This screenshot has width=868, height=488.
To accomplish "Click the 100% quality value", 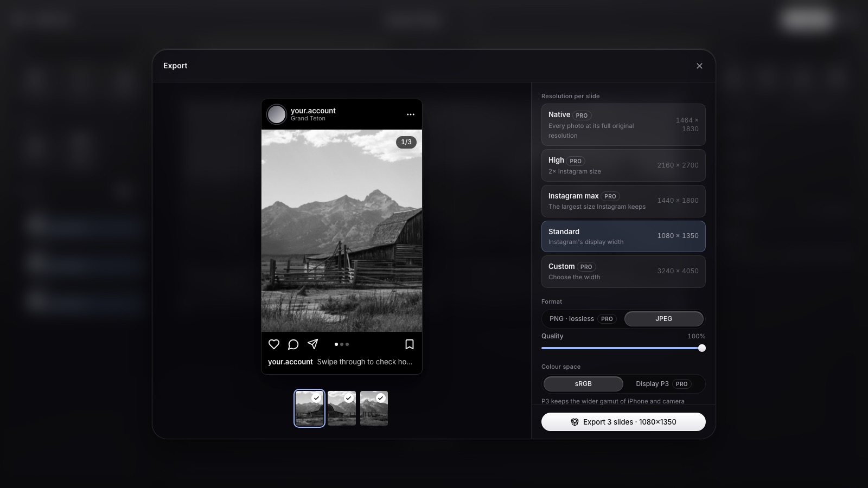I will (x=697, y=336).
